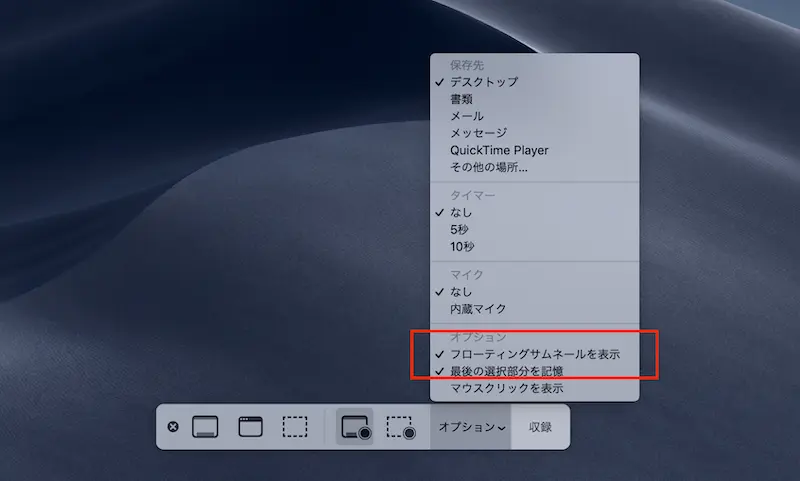Screen dimensions: 800x481
Task: Select the capture selected portion icon
Action: click(295, 427)
